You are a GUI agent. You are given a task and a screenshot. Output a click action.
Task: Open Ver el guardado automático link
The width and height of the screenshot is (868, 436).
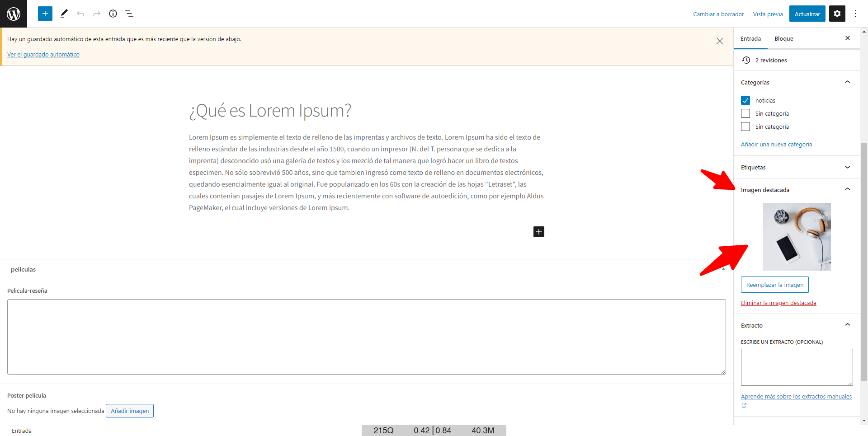click(43, 55)
